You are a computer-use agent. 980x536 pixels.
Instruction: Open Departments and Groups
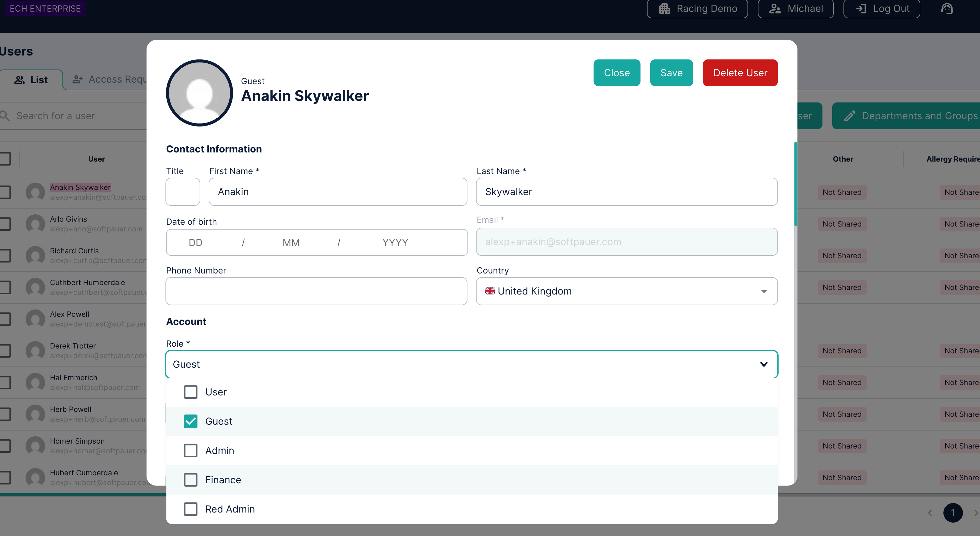click(x=906, y=116)
